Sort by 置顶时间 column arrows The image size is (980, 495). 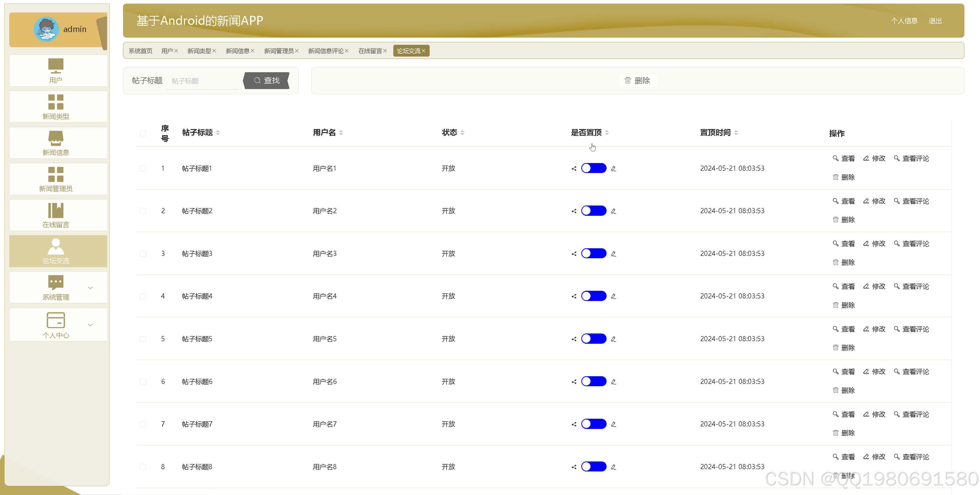[736, 133]
